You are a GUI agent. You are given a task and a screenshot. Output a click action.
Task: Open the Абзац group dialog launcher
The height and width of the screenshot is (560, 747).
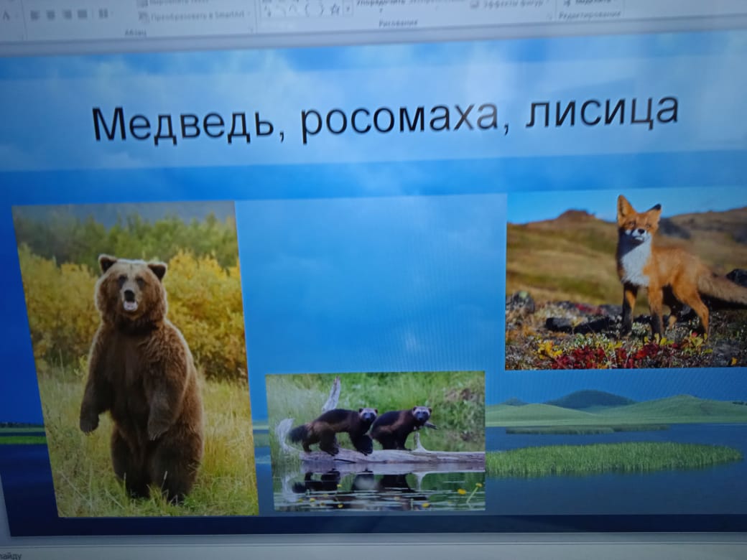click(251, 31)
